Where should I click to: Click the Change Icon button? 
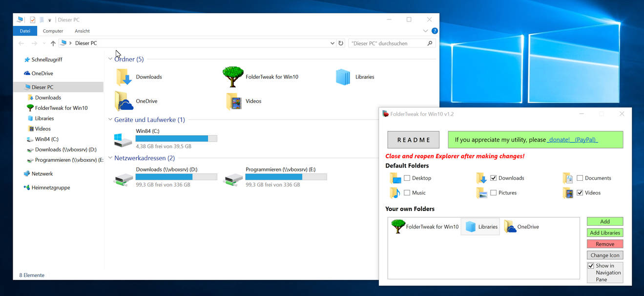[605, 255]
